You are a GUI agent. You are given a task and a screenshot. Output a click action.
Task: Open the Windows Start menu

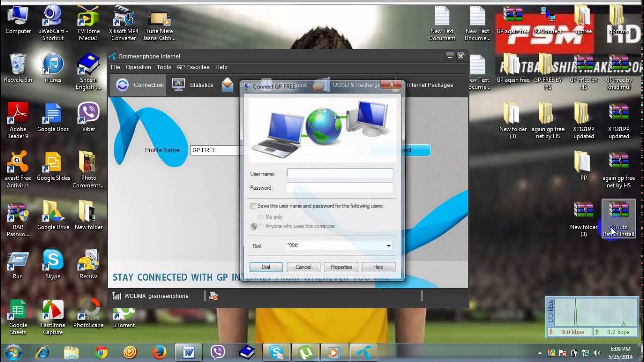pos(13,352)
